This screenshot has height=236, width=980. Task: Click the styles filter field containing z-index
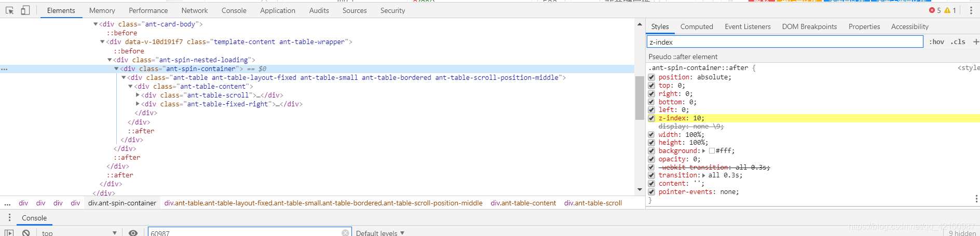tap(785, 42)
